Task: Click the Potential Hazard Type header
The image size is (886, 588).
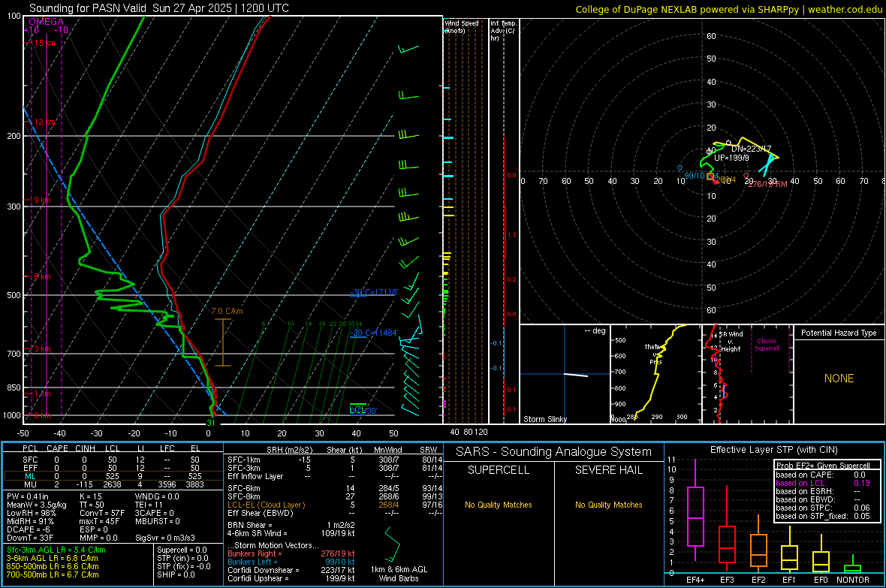Action: [x=839, y=333]
